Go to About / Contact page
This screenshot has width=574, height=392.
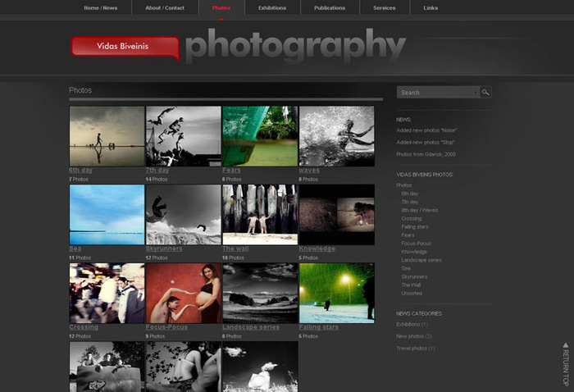[x=165, y=8]
